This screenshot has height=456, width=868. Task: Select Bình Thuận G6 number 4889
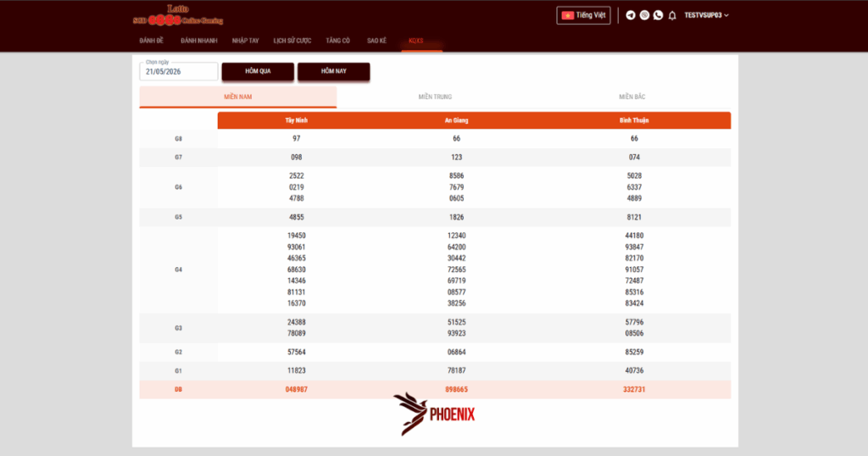tap(634, 198)
